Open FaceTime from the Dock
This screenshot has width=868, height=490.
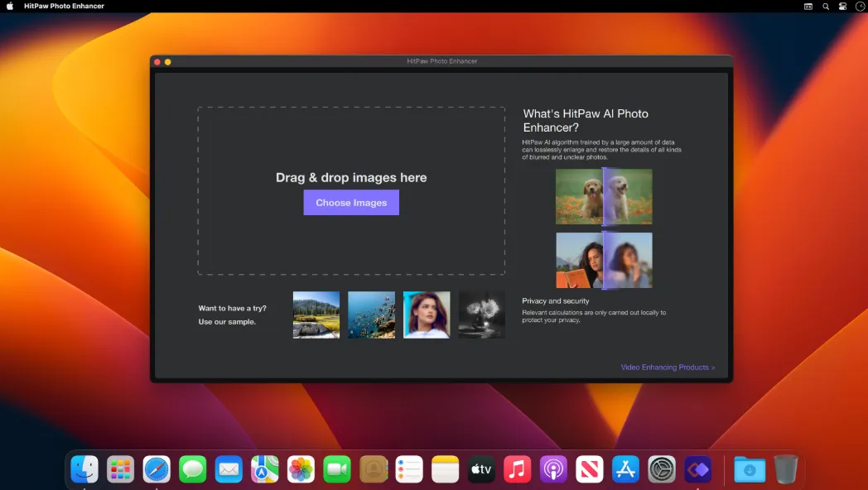pos(337,469)
